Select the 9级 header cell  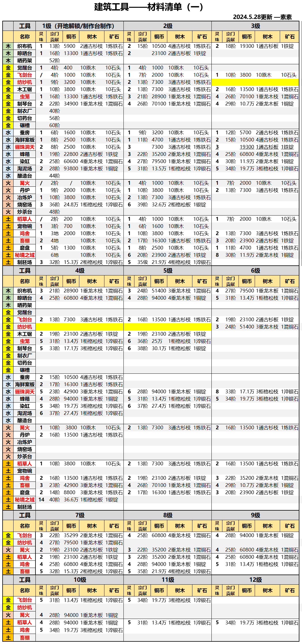[255, 515]
